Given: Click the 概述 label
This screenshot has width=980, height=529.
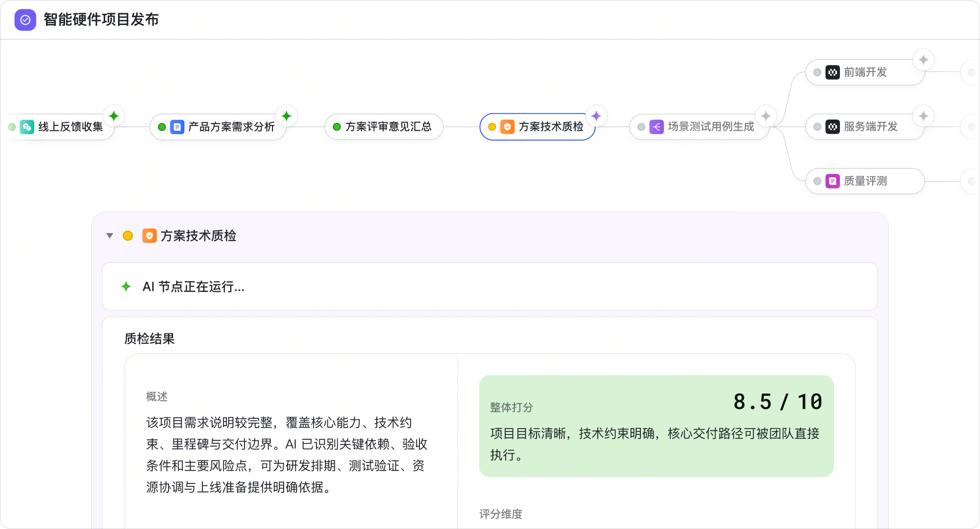Looking at the screenshot, I should [157, 397].
